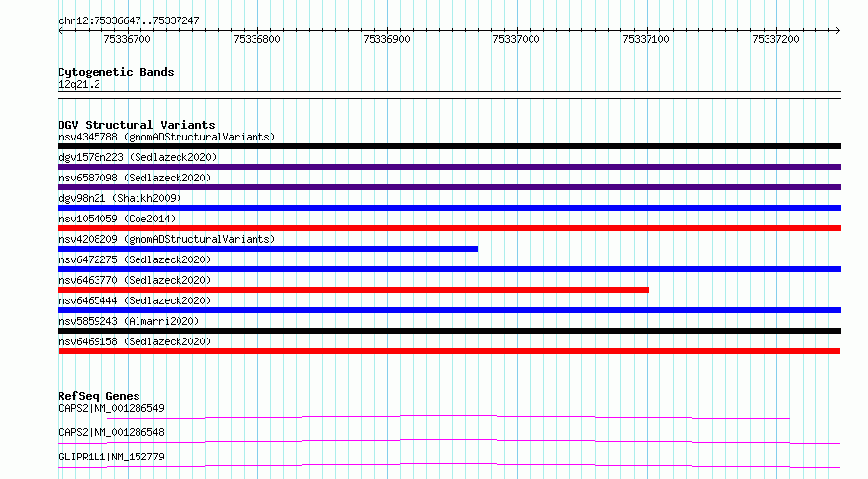Click the red bar below nsv6463770

click(353, 290)
